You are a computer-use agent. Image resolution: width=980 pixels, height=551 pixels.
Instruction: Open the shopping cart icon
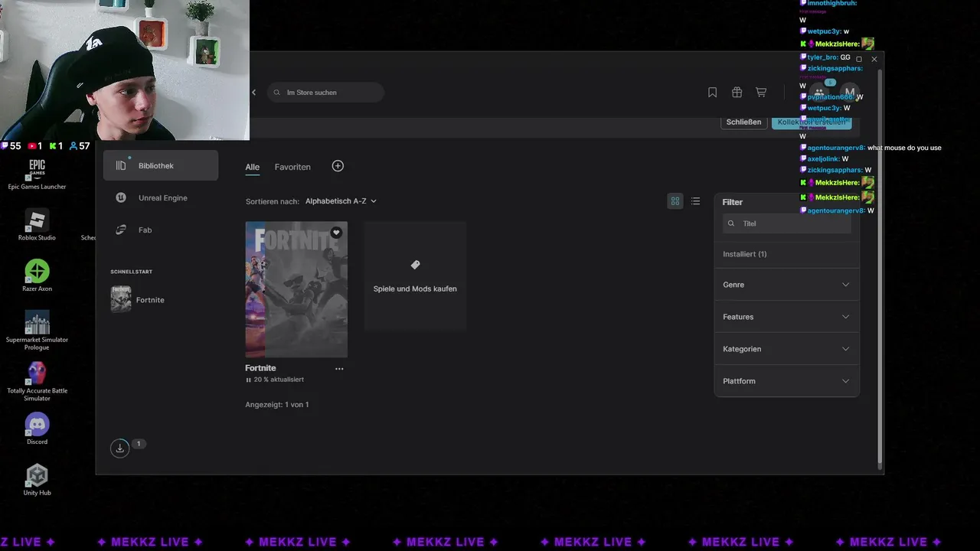click(761, 93)
